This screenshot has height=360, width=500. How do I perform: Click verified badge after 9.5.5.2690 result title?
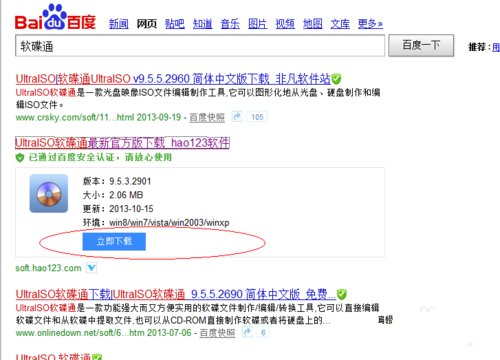tap(342, 294)
